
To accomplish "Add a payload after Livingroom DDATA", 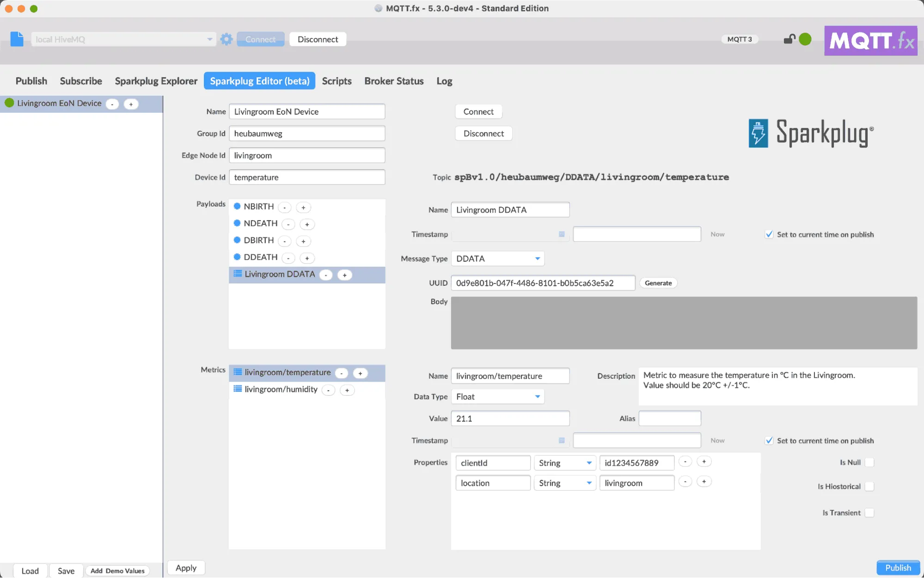I will tap(344, 275).
